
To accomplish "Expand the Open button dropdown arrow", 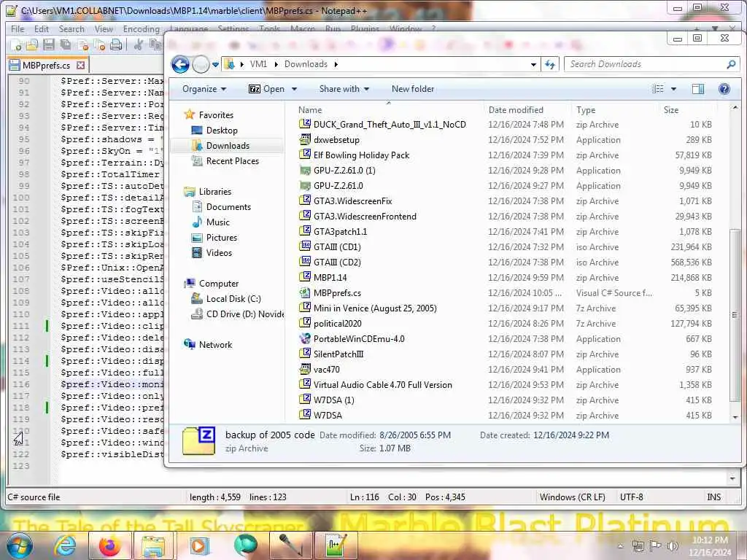I will click(x=295, y=89).
